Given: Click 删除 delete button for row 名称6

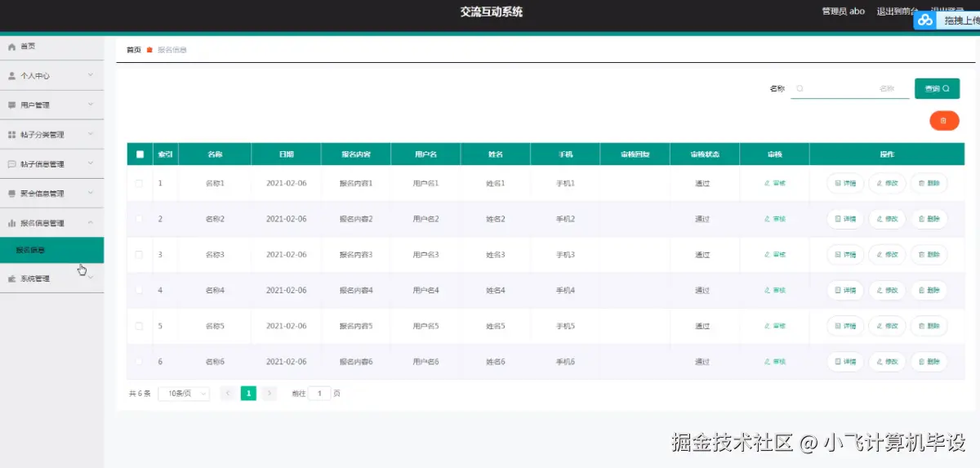Looking at the screenshot, I should pyautogui.click(x=929, y=361).
